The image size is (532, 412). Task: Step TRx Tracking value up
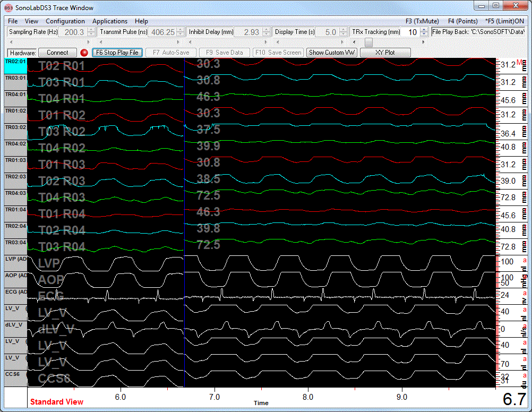pos(424,30)
